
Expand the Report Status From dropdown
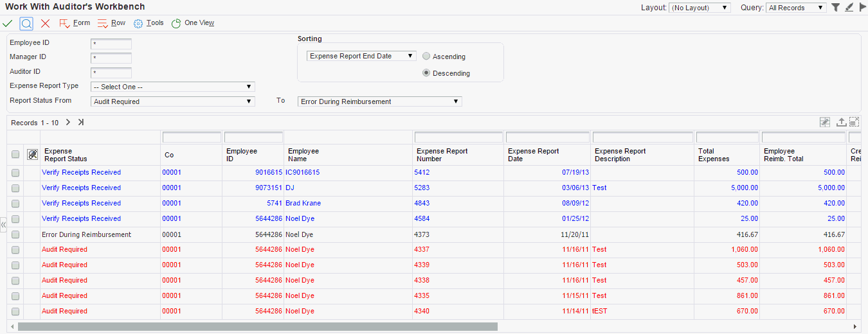174,101
